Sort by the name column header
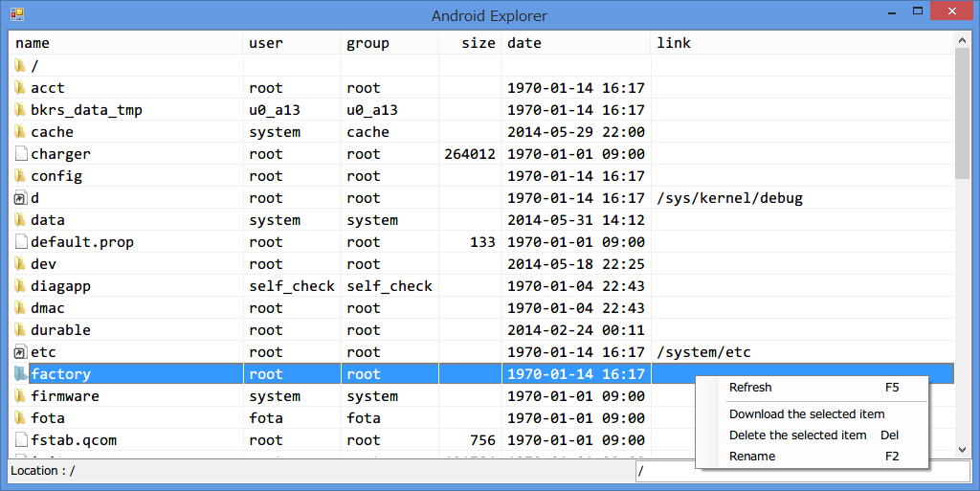Screen dimensions: 980x491 coord(125,43)
